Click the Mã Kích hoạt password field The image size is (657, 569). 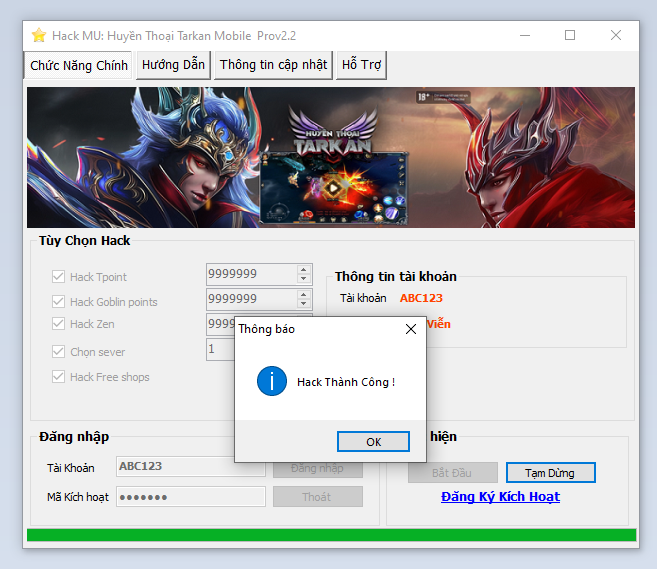coord(191,497)
